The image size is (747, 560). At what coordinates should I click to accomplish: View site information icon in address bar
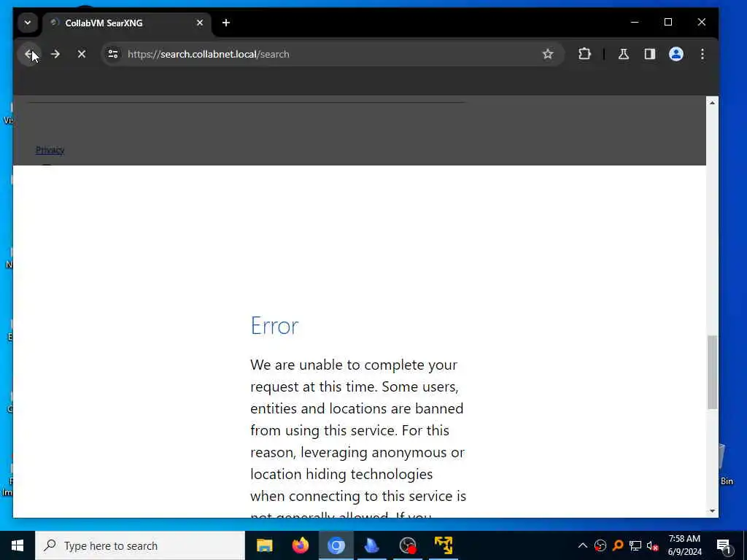[113, 54]
